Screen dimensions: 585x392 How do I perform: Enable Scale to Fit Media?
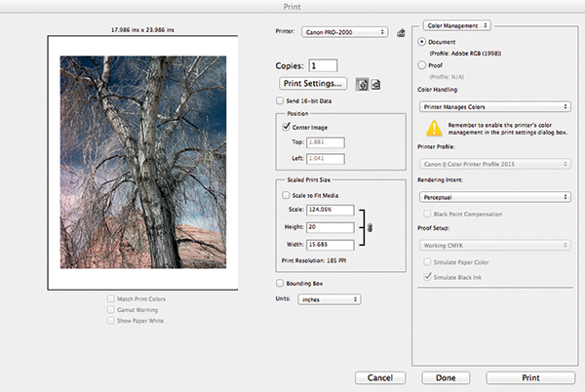(x=286, y=195)
